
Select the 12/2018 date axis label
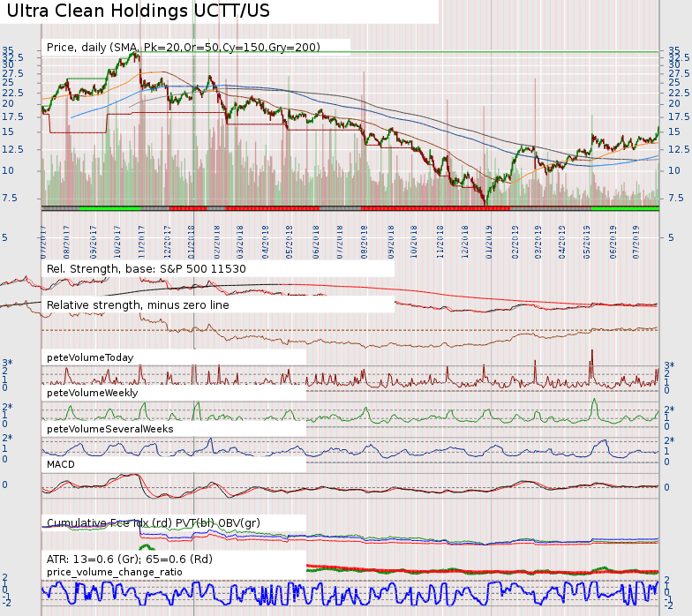(x=464, y=242)
